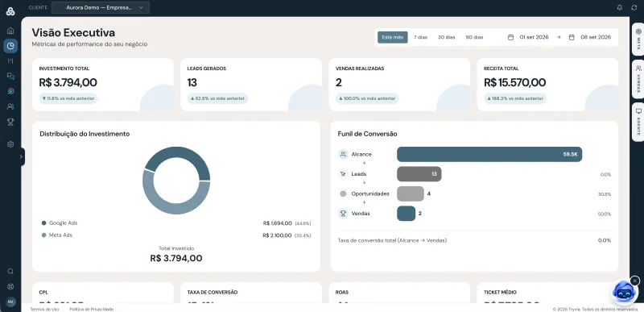The width and height of the screenshot is (644, 312).
Task: Open the 08 set 2026 end date field
Action: click(x=590, y=37)
